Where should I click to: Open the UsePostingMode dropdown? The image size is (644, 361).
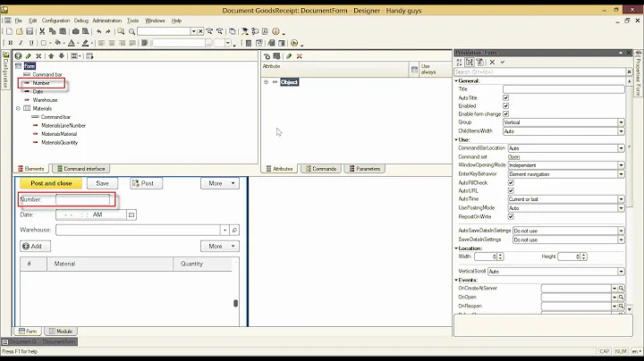click(621, 208)
